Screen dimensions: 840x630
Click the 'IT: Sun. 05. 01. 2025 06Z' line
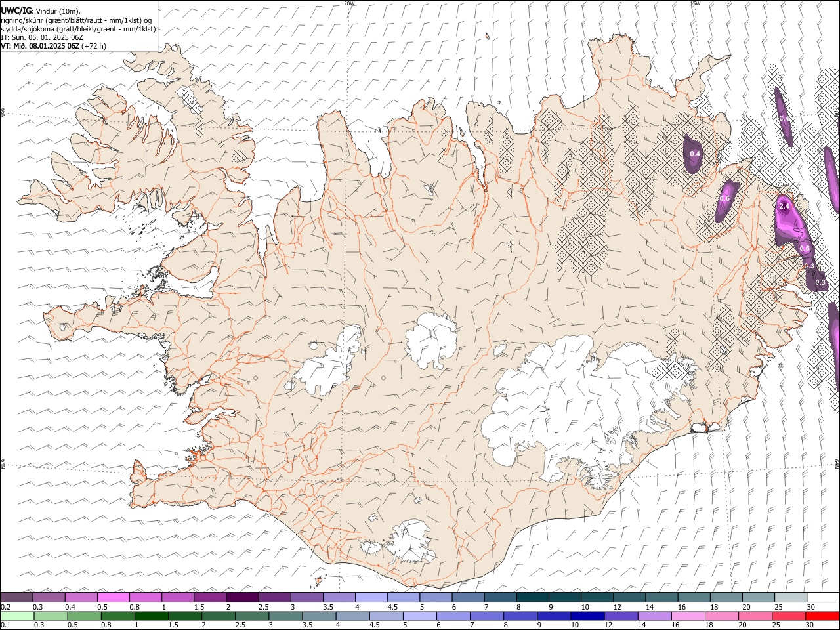[x=41, y=37]
